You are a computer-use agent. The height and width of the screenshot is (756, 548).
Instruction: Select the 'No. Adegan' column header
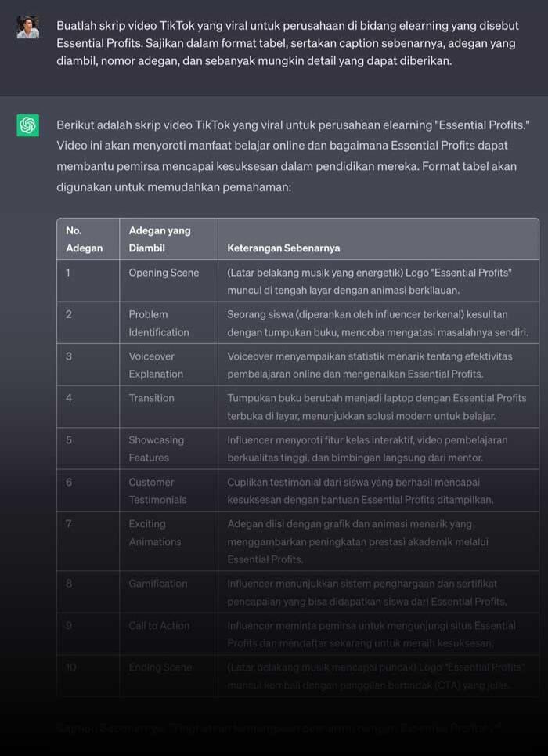click(x=88, y=239)
